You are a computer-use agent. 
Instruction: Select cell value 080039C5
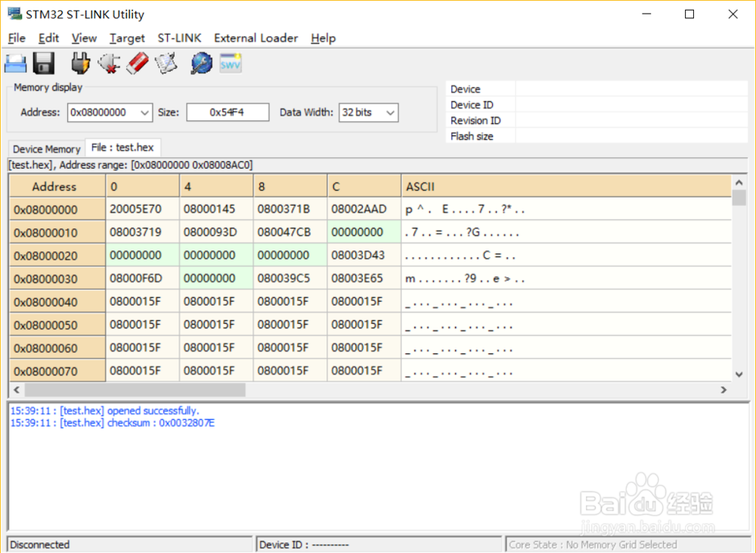(290, 279)
